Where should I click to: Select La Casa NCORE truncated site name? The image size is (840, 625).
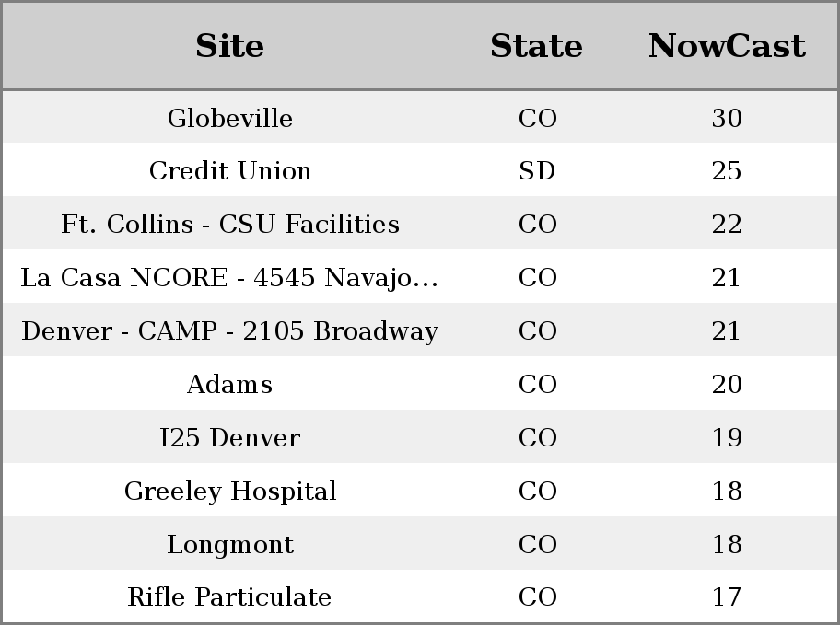(x=230, y=278)
